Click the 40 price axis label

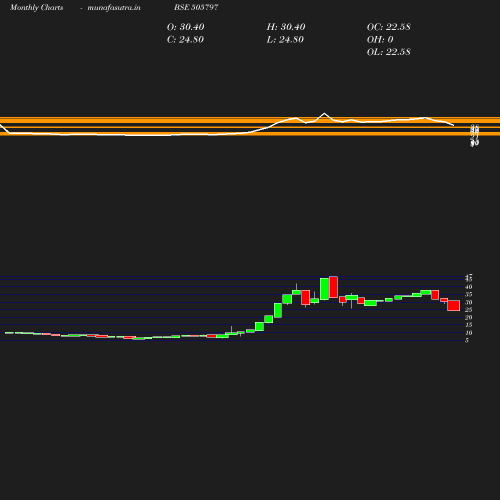pyautogui.click(x=469, y=287)
